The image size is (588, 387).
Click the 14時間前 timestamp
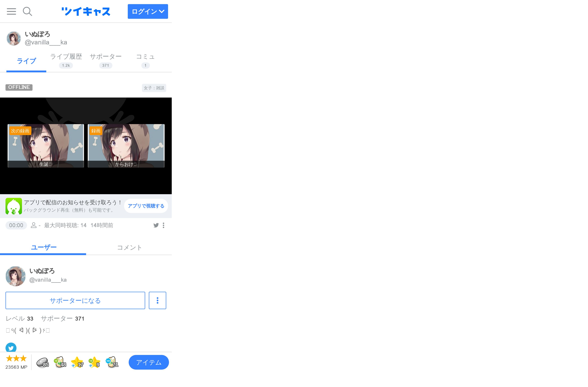pyautogui.click(x=102, y=225)
